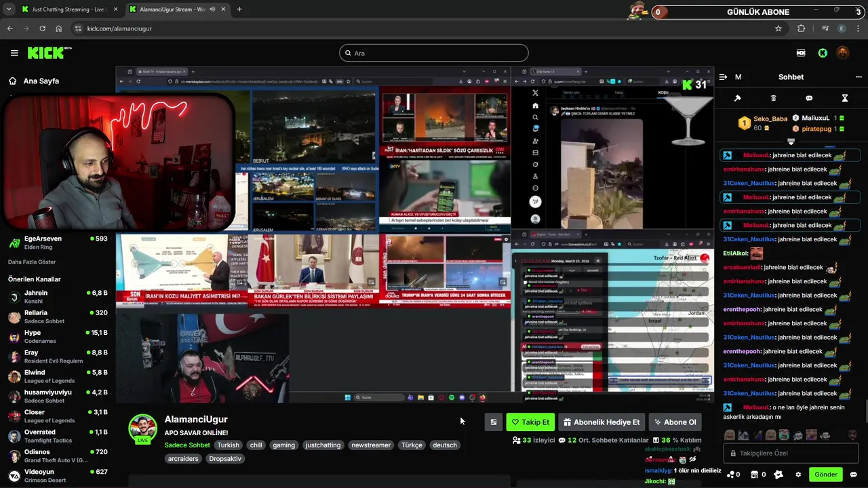Click the deutsch tag
Screen dimensions: 868x488
coord(445,445)
